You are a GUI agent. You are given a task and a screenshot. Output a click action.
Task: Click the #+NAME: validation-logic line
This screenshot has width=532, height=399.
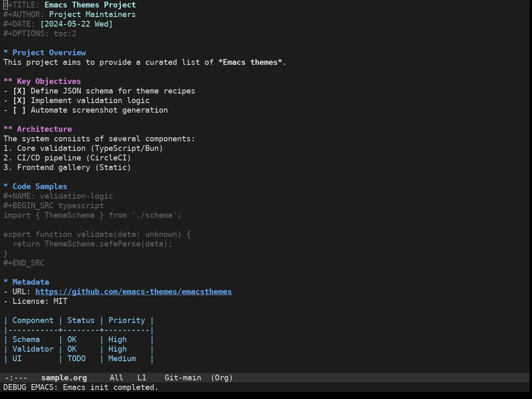[x=58, y=196]
